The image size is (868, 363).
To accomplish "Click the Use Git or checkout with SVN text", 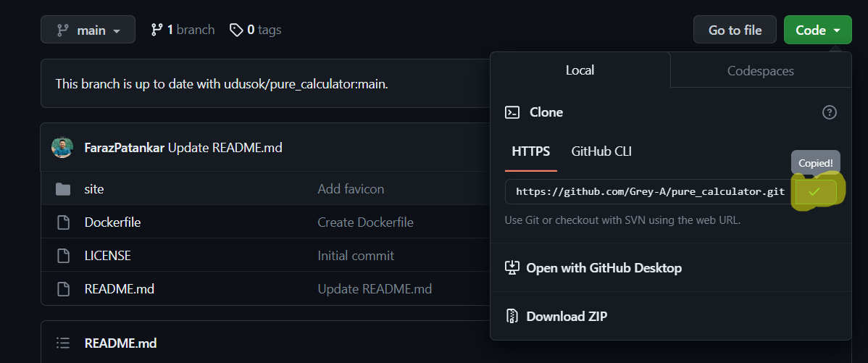I will pyautogui.click(x=623, y=220).
